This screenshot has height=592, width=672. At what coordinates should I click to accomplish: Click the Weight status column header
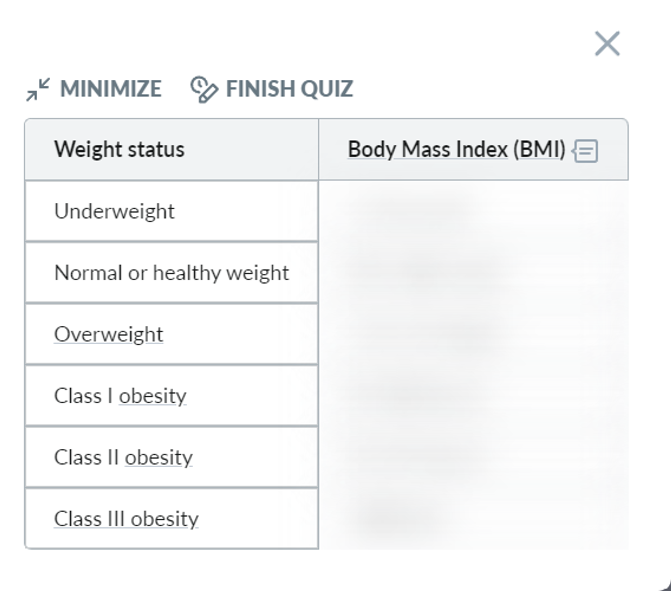pyautogui.click(x=119, y=150)
